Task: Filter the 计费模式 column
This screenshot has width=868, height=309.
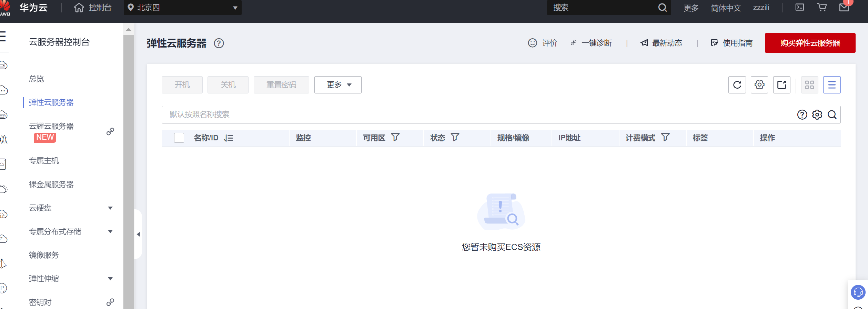Action: click(665, 137)
